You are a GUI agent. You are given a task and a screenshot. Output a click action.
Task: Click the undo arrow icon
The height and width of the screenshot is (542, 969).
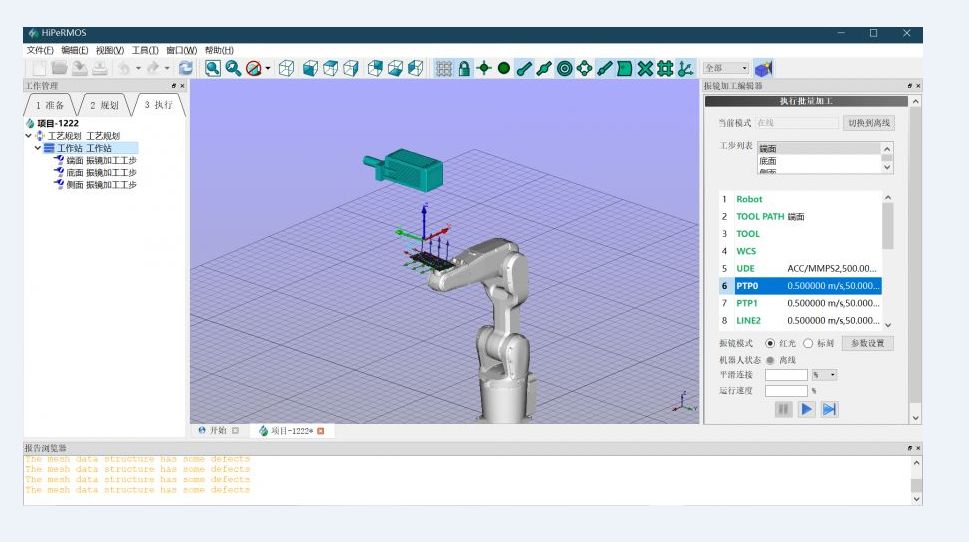click(124, 68)
